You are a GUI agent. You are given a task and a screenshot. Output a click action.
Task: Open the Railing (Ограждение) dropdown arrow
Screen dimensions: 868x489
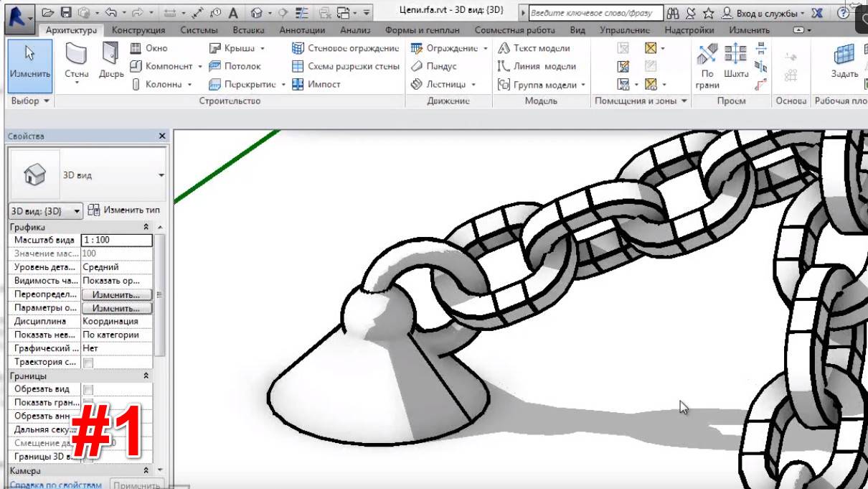click(486, 49)
